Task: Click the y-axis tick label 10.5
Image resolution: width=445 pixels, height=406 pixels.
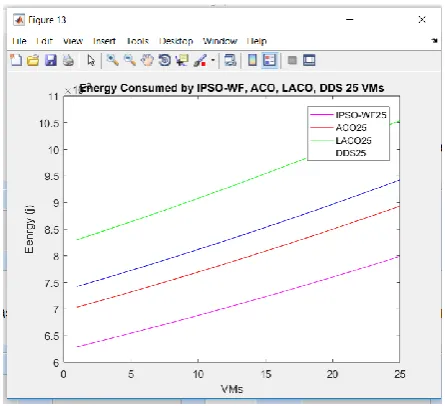Action: 49,123
